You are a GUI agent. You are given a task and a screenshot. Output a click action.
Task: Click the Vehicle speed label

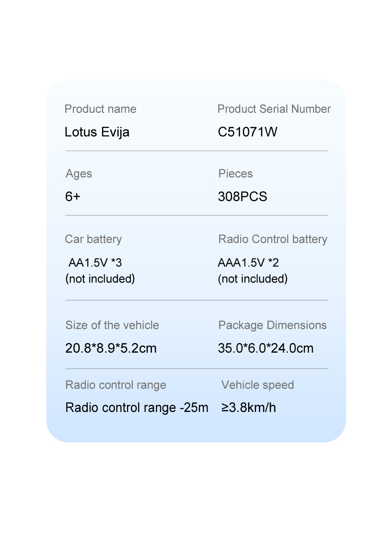pos(257,385)
